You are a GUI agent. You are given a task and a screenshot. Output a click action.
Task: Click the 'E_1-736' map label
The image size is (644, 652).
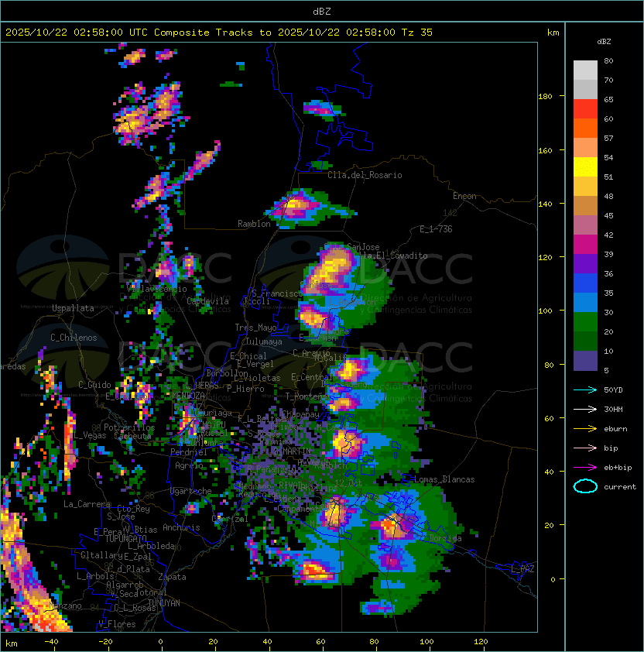point(436,229)
